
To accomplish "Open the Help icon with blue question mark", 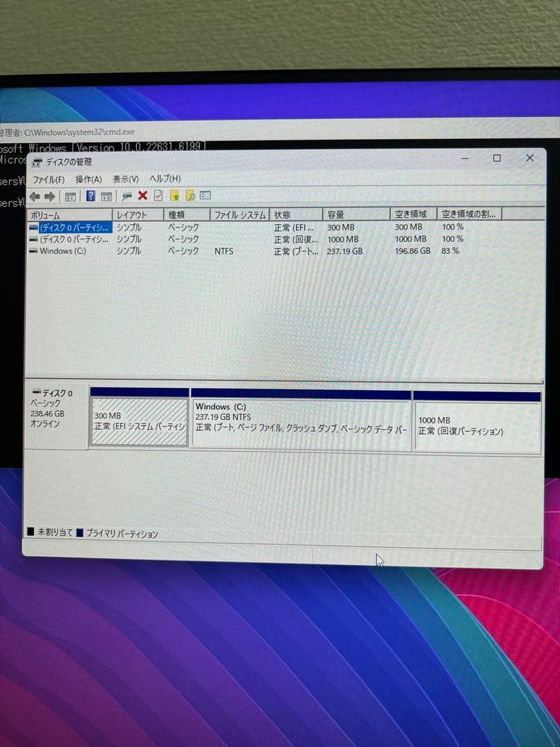I will [x=91, y=196].
